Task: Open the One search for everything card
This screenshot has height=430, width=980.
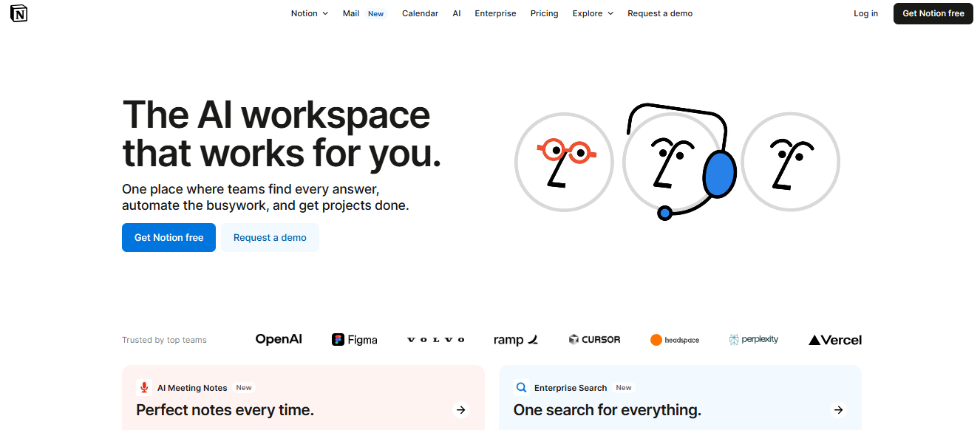Action: click(680, 397)
